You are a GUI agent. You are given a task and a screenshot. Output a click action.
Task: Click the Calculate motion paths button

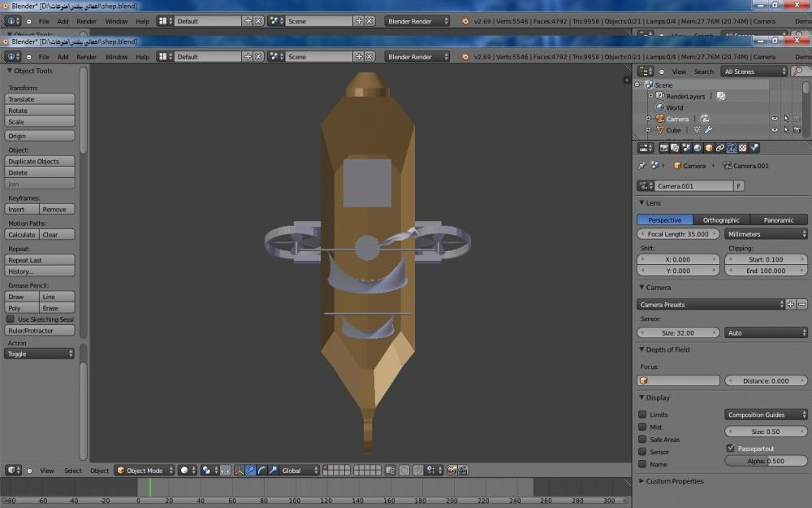tap(22, 234)
